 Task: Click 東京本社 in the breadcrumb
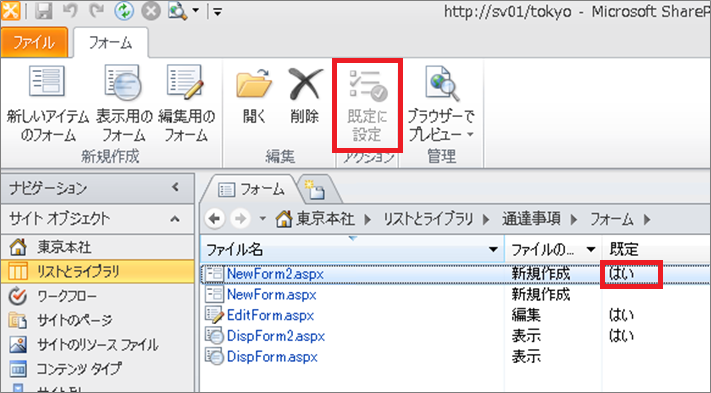coord(325,219)
